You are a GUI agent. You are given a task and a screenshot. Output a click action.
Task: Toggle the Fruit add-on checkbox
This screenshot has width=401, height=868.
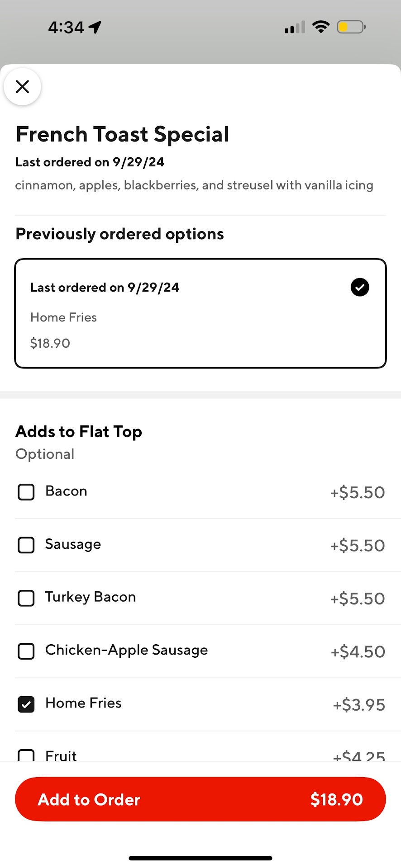point(26,755)
